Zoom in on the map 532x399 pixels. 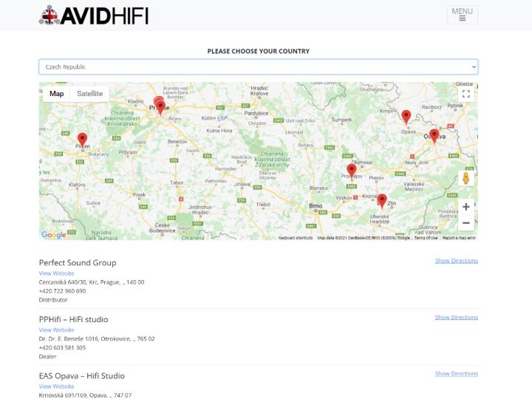(465, 207)
